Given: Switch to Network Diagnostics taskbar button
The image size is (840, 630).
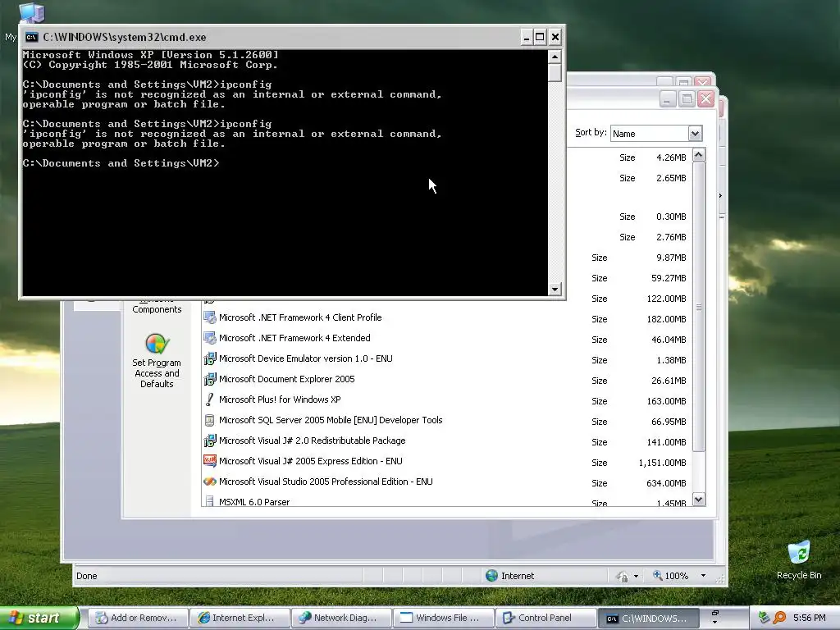Looking at the screenshot, I should [x=342, y=618].
